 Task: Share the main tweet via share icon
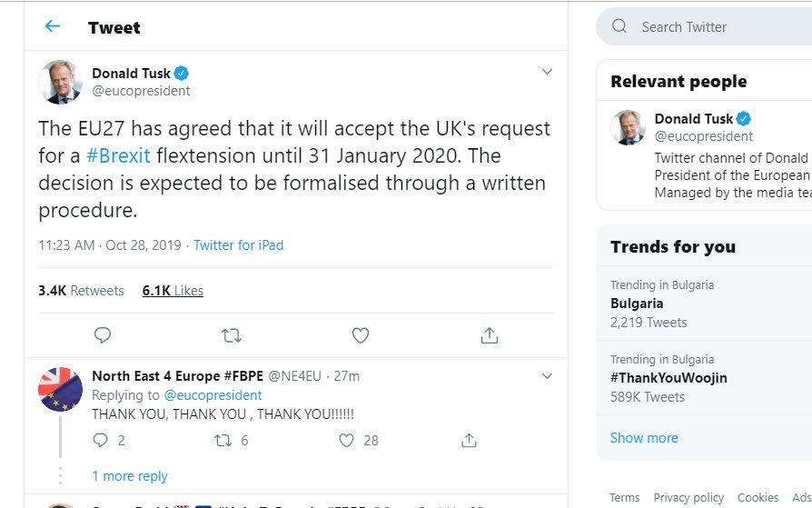[x=490, y=335]
